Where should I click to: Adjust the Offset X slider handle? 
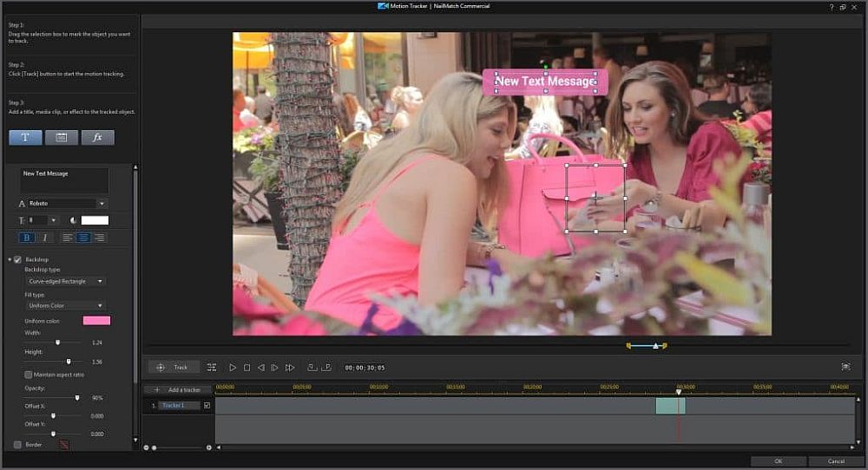[53, 416]
